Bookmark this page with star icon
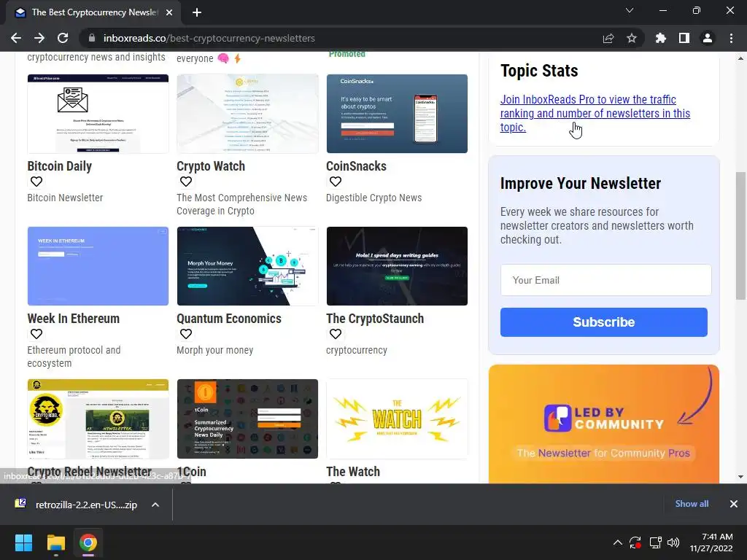This screenshot has width=747, height=560. pos(632,38)
